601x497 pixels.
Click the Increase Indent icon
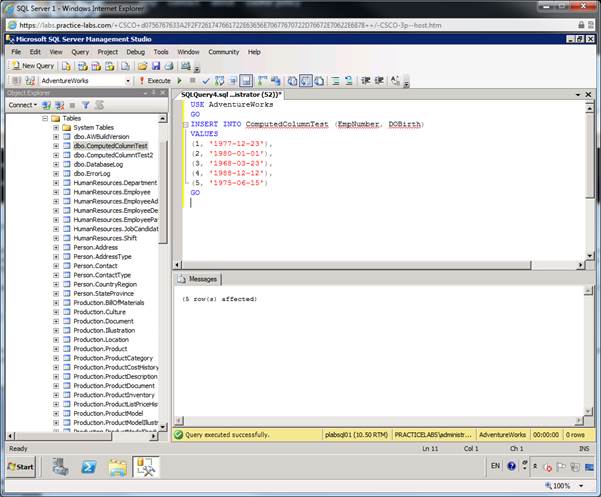point(379,81)
